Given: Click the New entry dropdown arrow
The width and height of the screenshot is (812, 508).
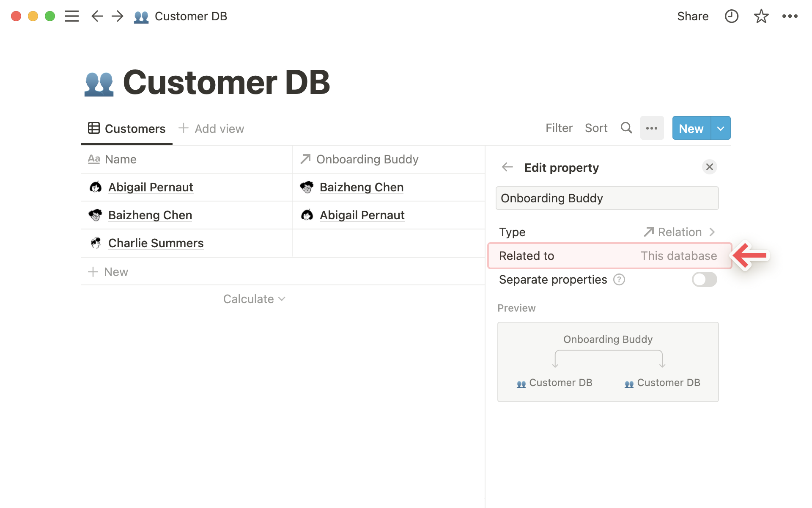Looking at the screenshot, I should [x=720, y=128].
